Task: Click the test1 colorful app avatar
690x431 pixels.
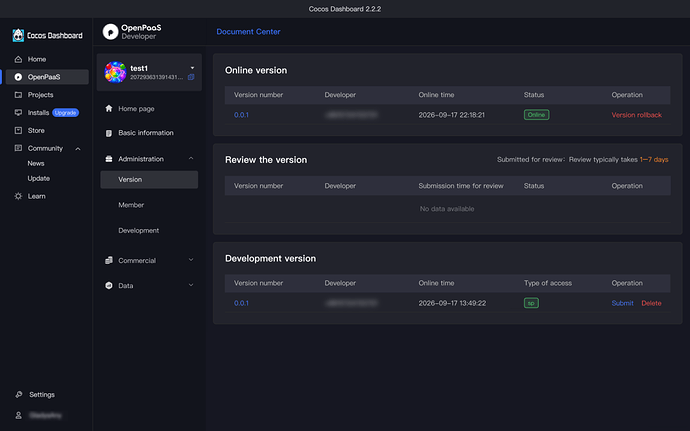Action: coord(115,72)
